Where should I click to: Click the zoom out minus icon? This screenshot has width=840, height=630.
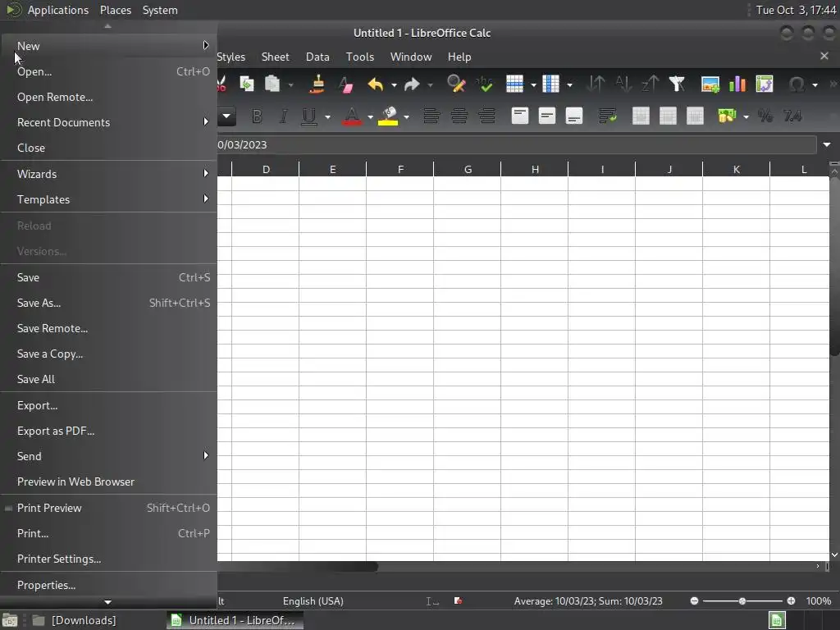point(694,601)
